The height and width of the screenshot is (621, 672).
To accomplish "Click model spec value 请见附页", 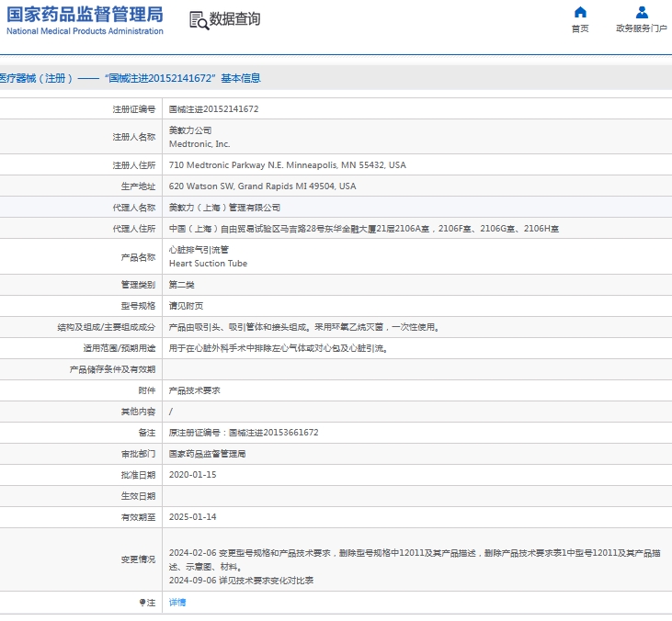I will [x=186, y=306].
